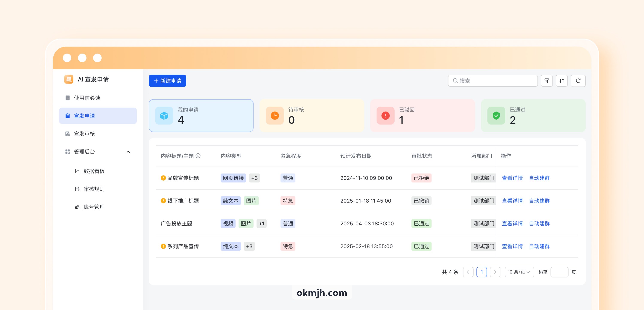Click 自动建群 for 系列产品宣传
This screenshot has width=644, height=310.
(539, 246)
